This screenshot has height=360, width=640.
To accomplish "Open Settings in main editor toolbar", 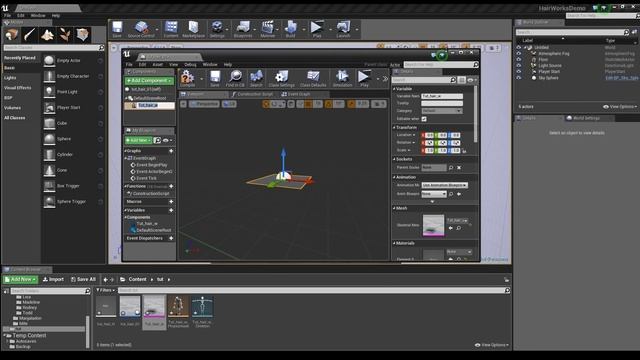I will tap(217, 29).
